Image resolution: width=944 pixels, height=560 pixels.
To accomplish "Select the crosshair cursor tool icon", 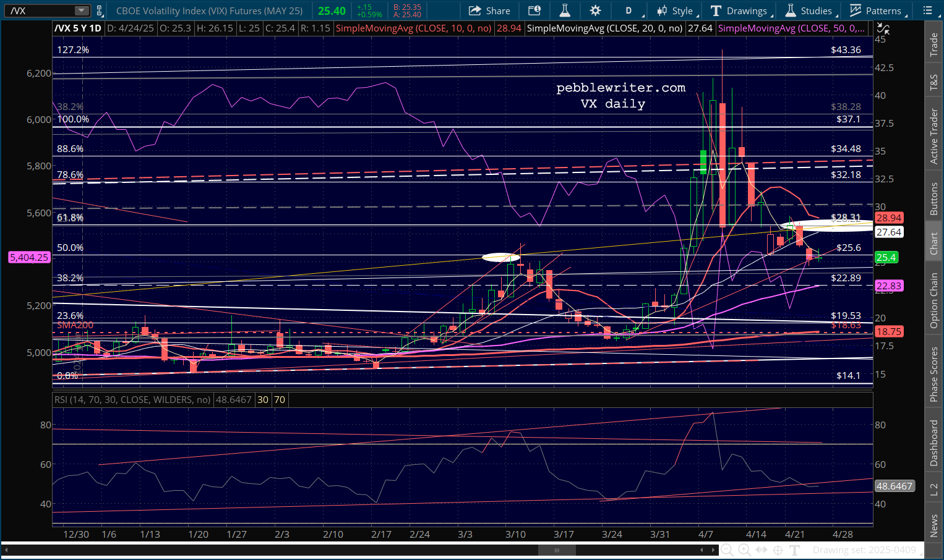I will [x=778, y=550].
